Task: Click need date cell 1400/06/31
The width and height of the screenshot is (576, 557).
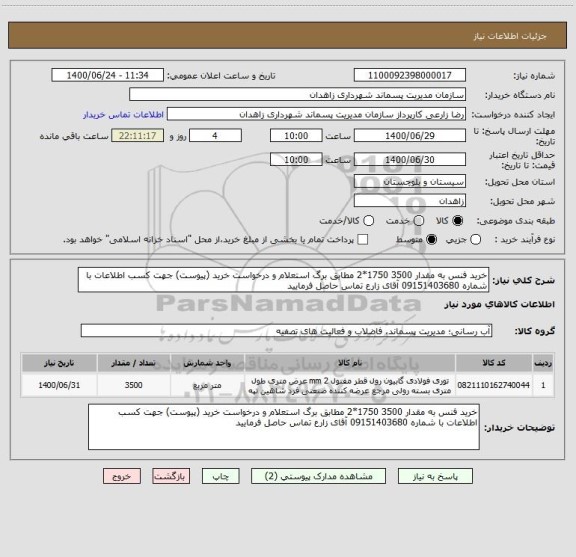Action: [59, 385]
